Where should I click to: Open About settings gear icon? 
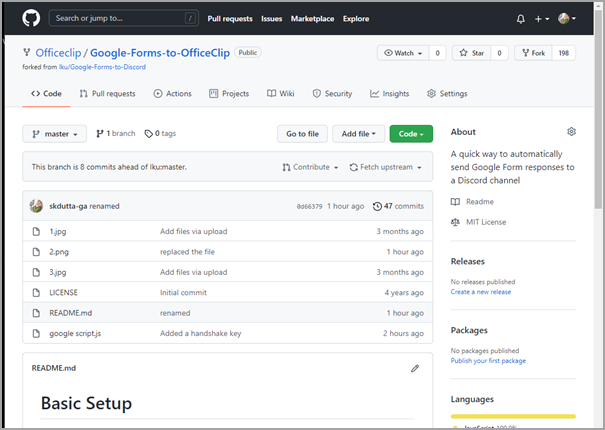(571, 132)
